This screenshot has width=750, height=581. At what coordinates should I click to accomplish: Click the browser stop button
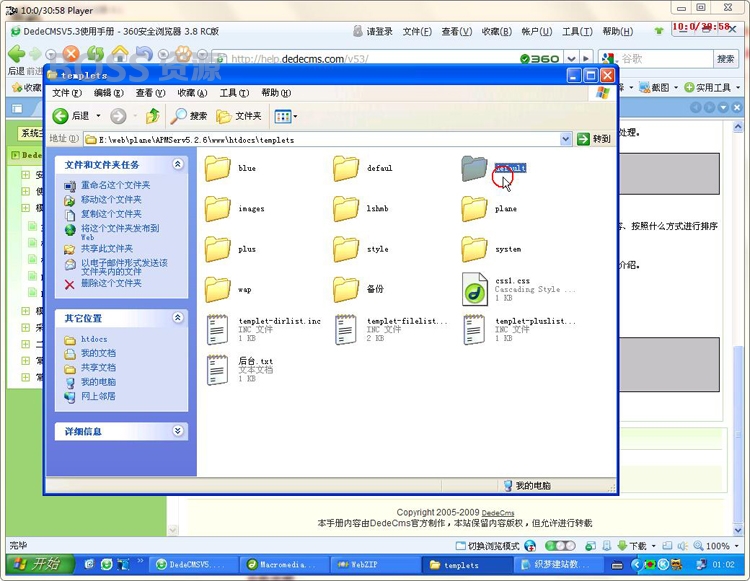[72, 54]
